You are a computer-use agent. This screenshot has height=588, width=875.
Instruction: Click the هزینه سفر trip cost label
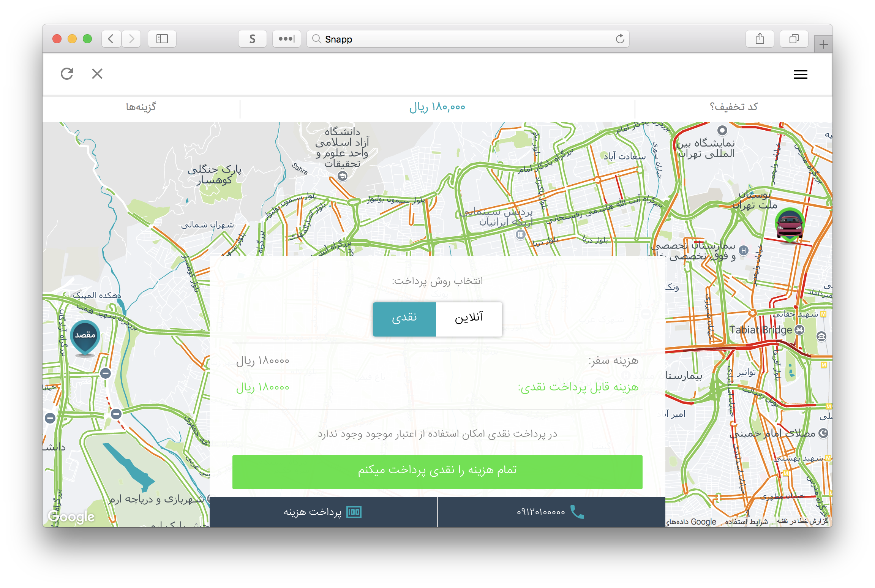click(613, 360)
